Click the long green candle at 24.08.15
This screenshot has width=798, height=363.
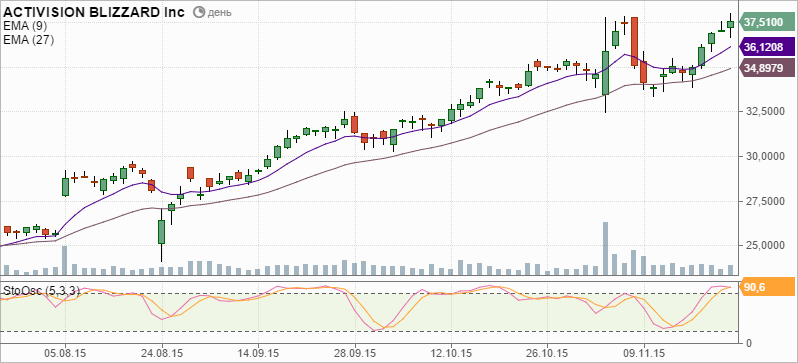coord(161,232)
